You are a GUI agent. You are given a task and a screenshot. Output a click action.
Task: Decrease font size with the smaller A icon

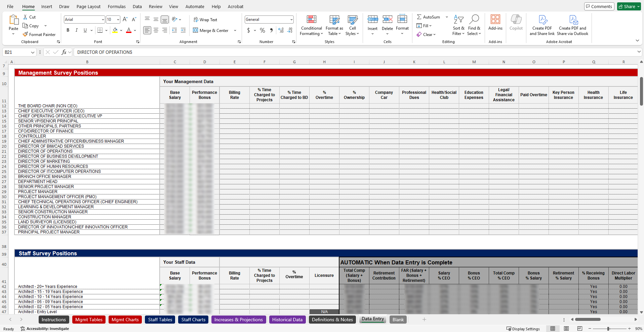134,20
